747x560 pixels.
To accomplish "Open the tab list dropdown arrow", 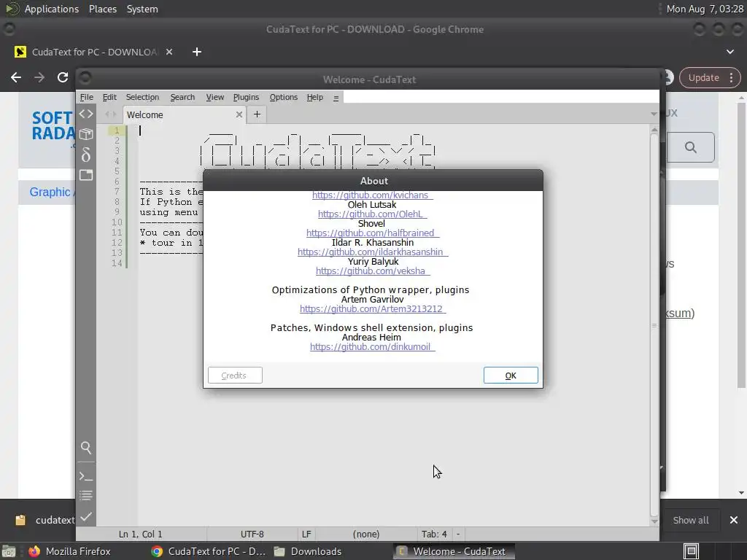I will point(654,114).
